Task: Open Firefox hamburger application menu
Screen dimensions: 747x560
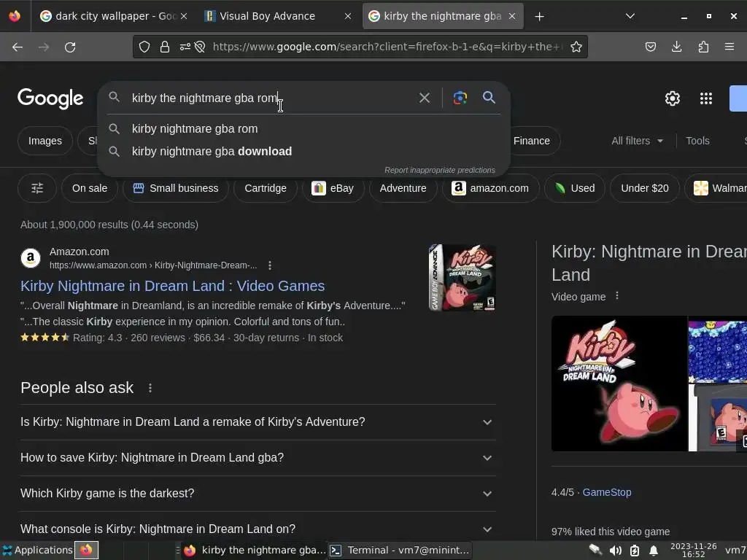Action: pyautogui.click(x=729, y=47)
